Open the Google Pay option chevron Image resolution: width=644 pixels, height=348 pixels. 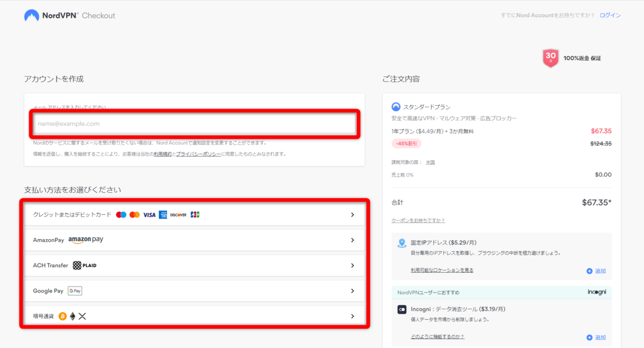click(x=353, y=291)
